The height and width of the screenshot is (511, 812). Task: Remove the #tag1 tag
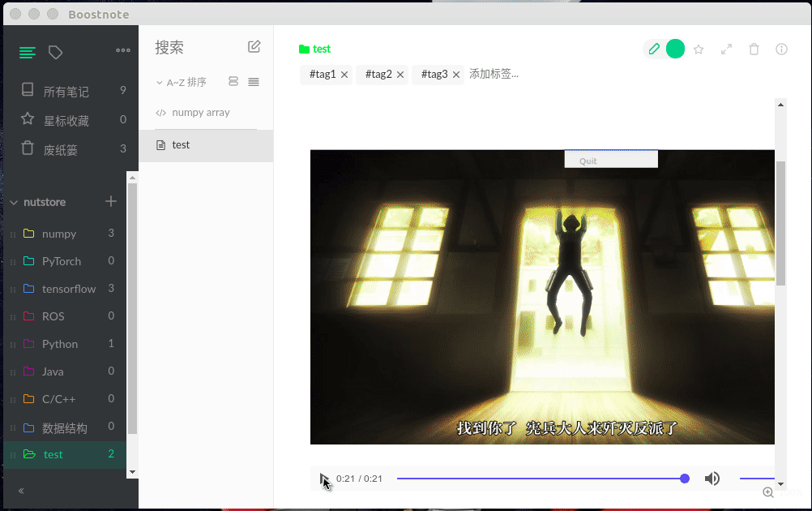coord(344,75)
